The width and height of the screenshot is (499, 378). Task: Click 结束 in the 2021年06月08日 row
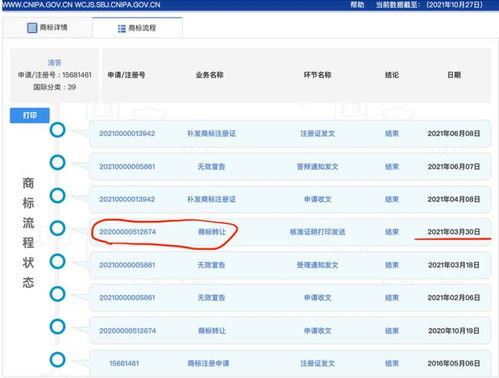[392, 133]
